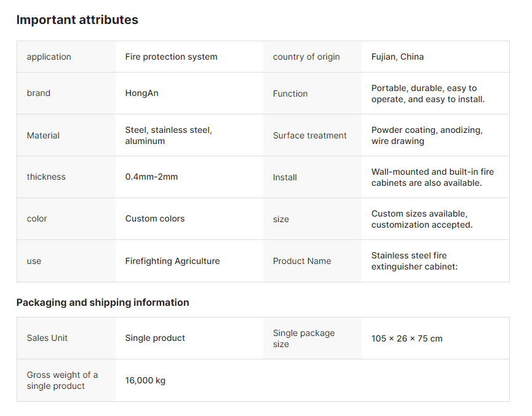The width and height of the screenshot is (532, 416).
Task: Click the "Surface treatment" label
Action: coord(309,135)
